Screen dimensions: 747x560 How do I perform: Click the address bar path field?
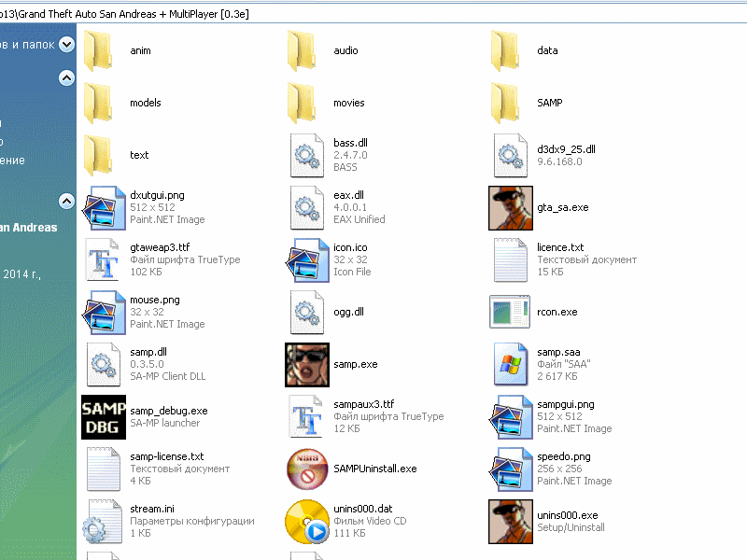[x=373, y=14]
